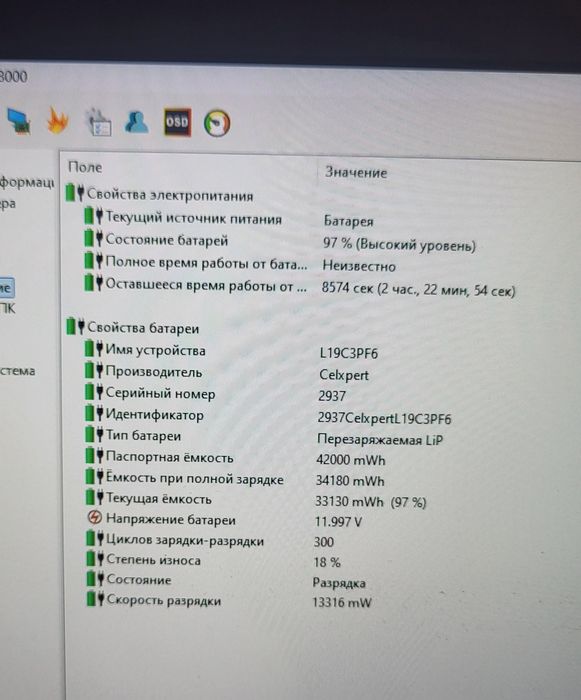Click the value L19C3PF6
The image size is (581, 700).
349,353
